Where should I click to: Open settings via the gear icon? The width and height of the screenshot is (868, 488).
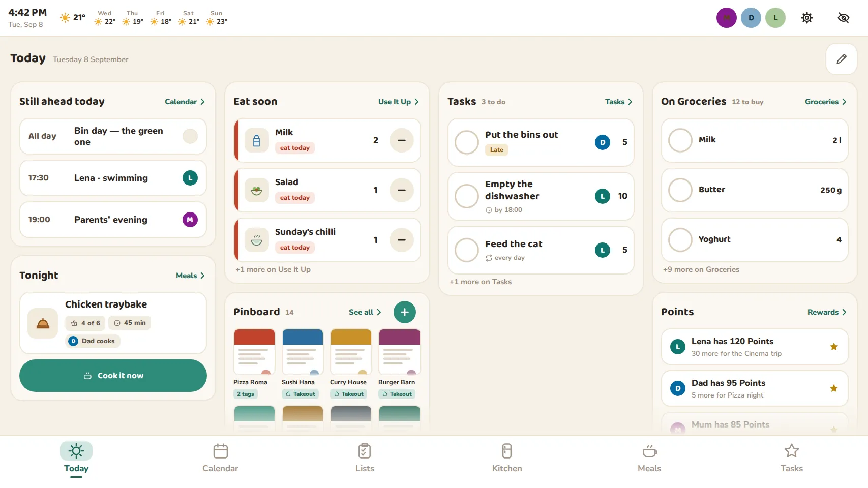pos(806,18)
